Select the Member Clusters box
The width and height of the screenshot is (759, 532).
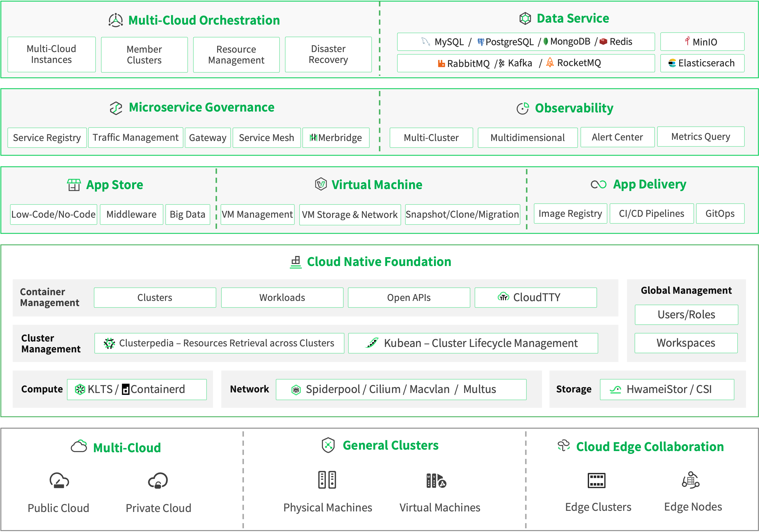coord(144,55)
